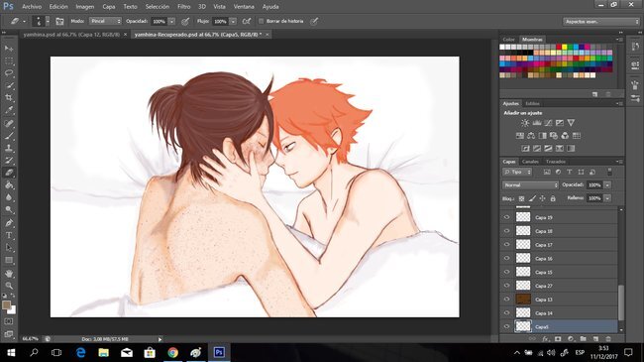The width and height of the screenshot is (644, 362).
Task: Select the Rectangular Marquee tool
Action: 9,61
